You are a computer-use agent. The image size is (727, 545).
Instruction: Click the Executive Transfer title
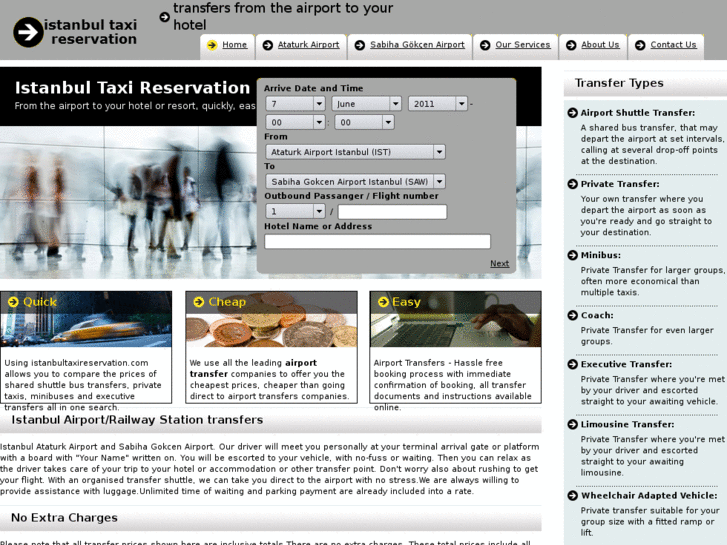coord(626,364)
